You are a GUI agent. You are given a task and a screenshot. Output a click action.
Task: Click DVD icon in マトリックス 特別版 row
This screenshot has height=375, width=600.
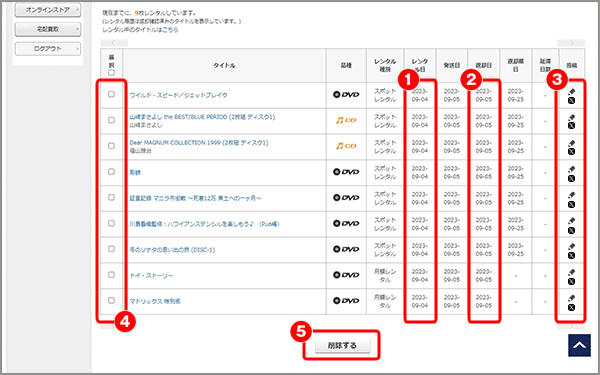[346, 301]
